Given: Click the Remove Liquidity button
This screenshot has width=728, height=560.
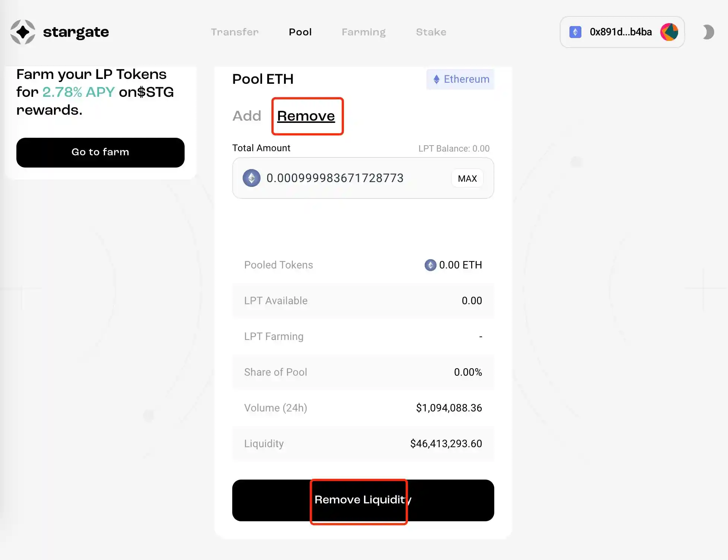Looking at the screenshot, I should click(363, 500).
